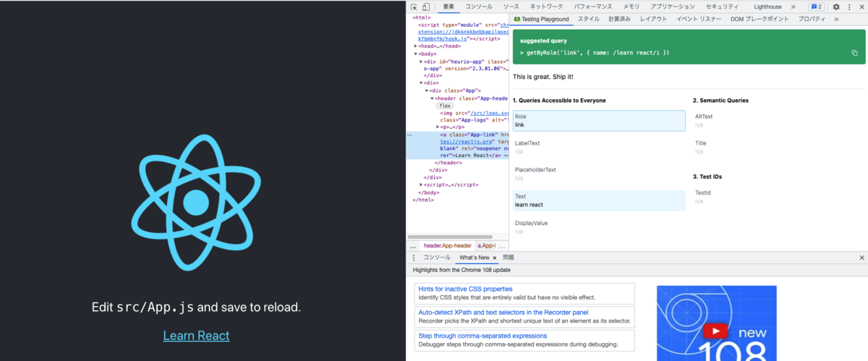The width and height of the screenshot is (868, 361).
Task: Close the bottom drawer
Action: pos(861,258)
